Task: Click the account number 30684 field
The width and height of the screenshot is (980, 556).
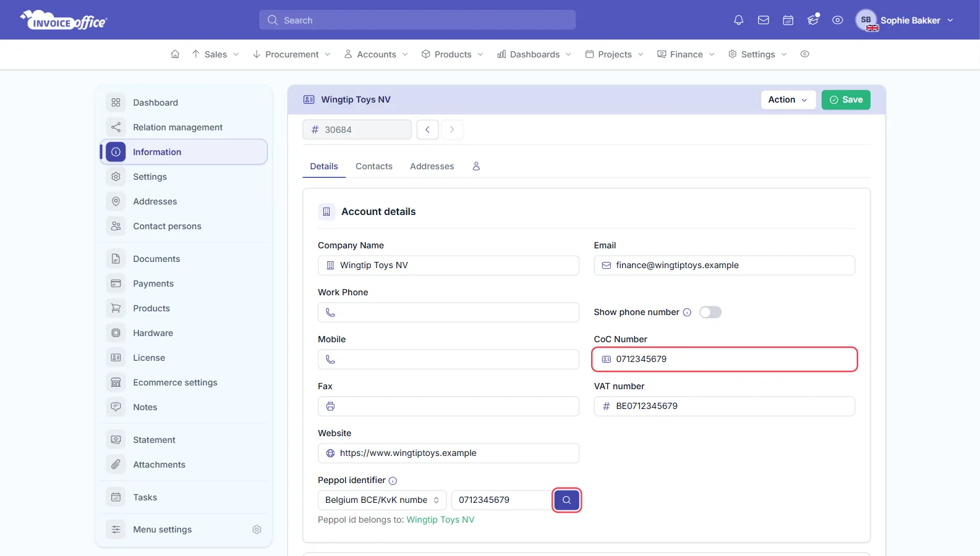Action: pyautogui.click(x=357, y=130)
